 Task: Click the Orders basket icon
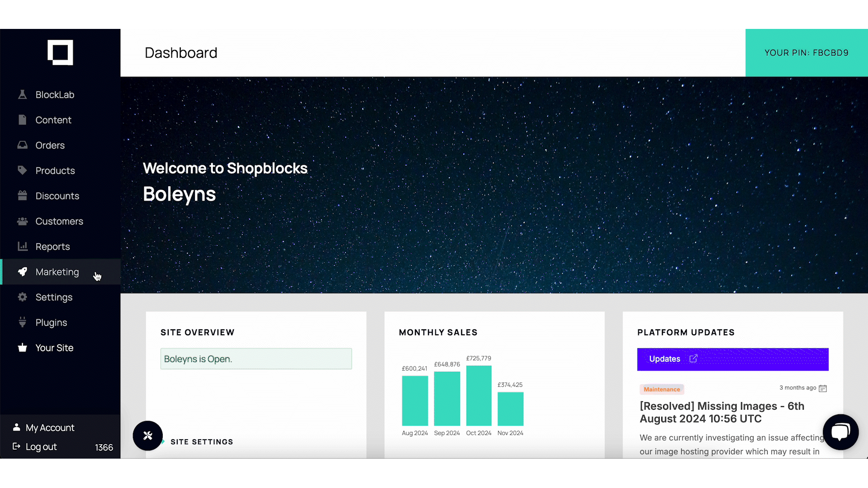click(x=23, y=145)
